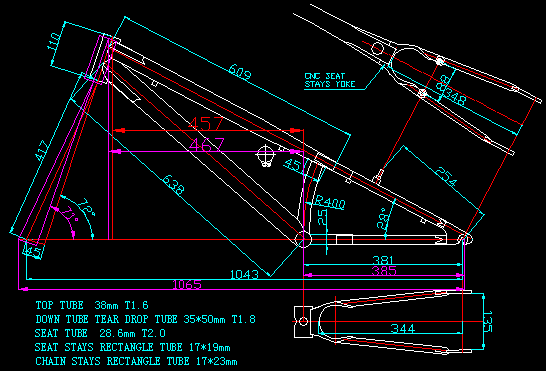Select the 1043 dimension text
Viewport: 546px width, 371px height.
[x=244, y=275]
